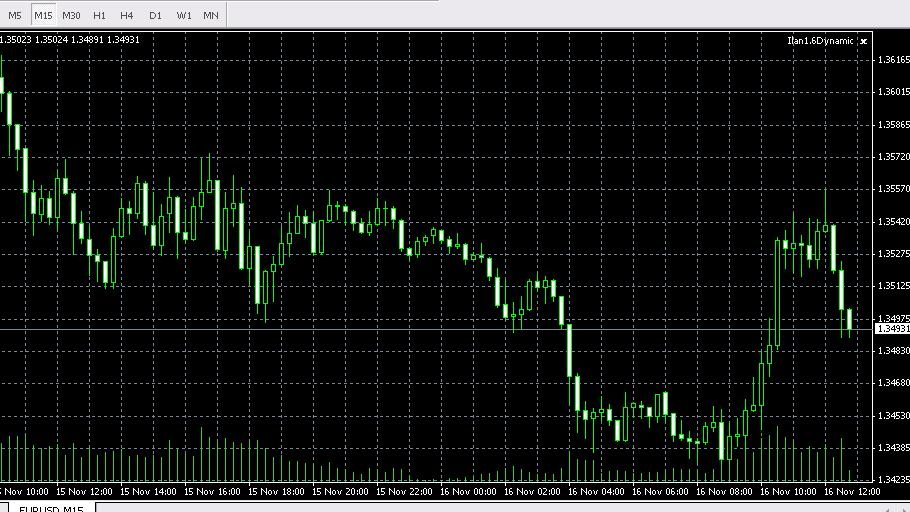
Task: Switch to the D1 daily timeframe
Action: tap(155, 16)
